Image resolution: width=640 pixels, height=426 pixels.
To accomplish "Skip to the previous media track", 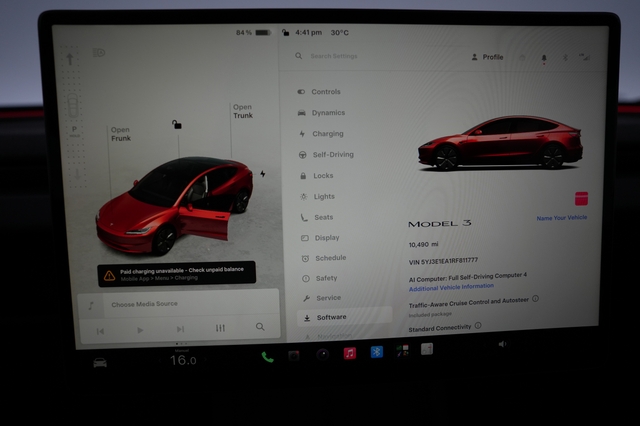I will [x=100, y=331].
